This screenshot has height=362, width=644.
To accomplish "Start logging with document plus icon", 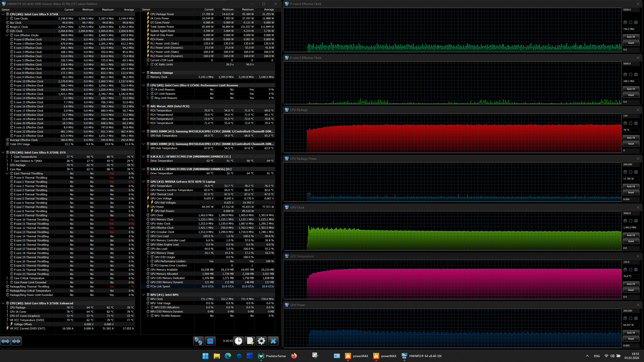I will coord(250,341).
